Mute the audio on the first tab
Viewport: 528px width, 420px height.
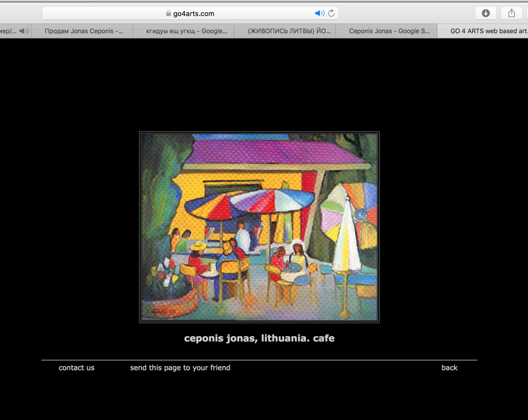(24, 31)
